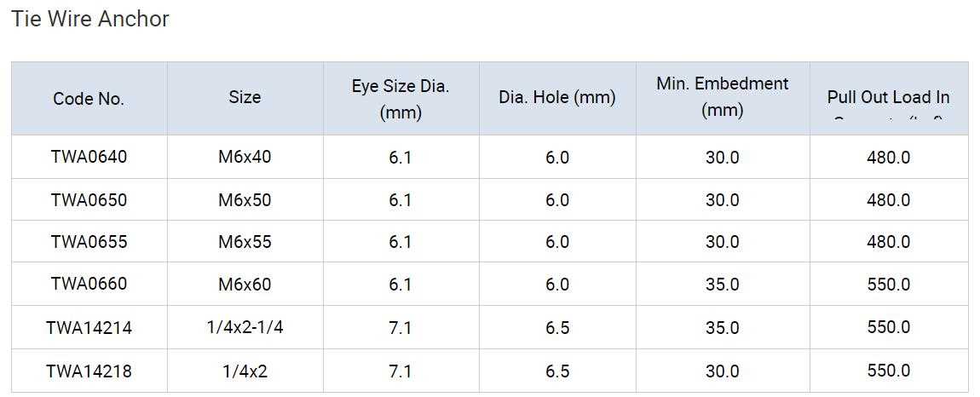
Task: Click the M6x55 size cell
Action: coord(245,242)
